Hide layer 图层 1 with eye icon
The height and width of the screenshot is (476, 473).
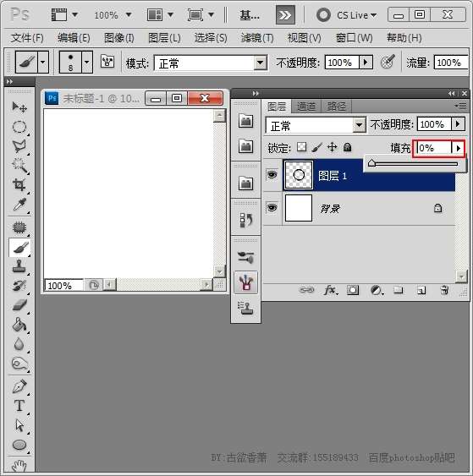pos(272,175)
